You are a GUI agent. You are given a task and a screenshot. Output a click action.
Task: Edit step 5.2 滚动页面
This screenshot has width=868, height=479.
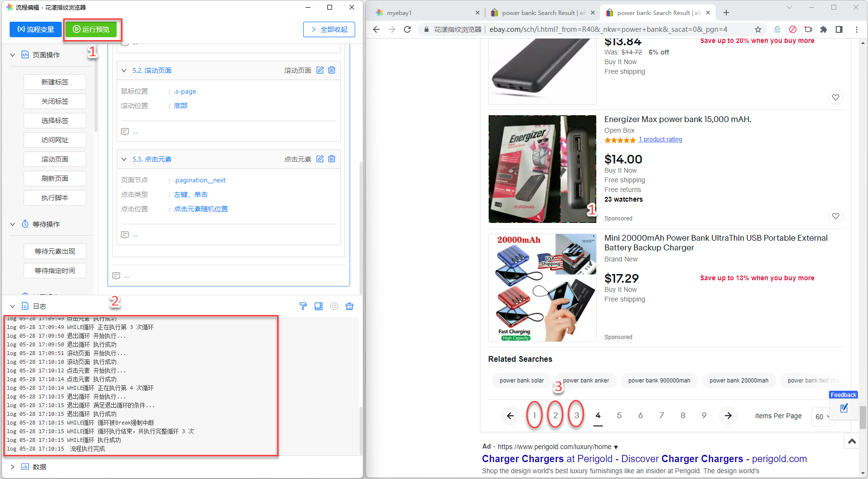coord(320,70)
